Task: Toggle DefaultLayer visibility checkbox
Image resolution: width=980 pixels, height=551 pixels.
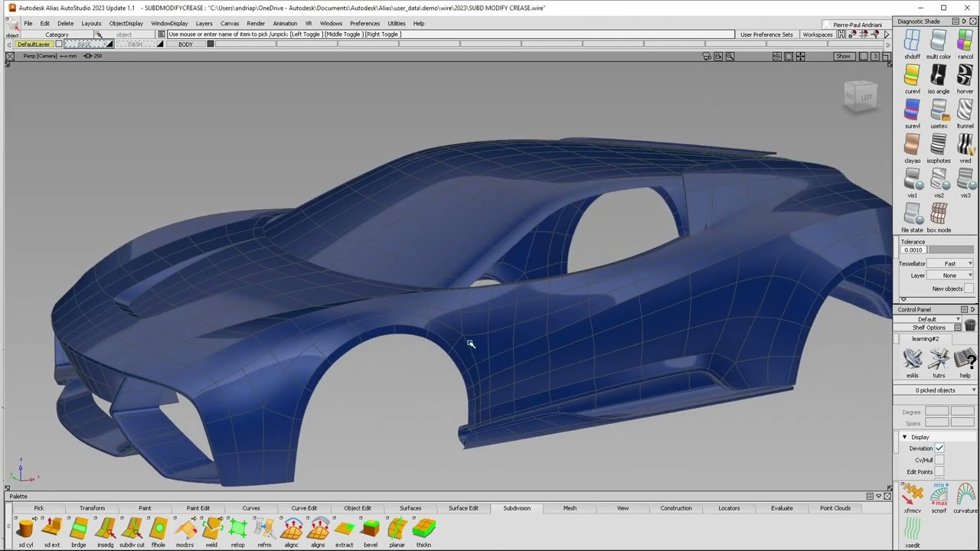Action: [x=58, y=44]
